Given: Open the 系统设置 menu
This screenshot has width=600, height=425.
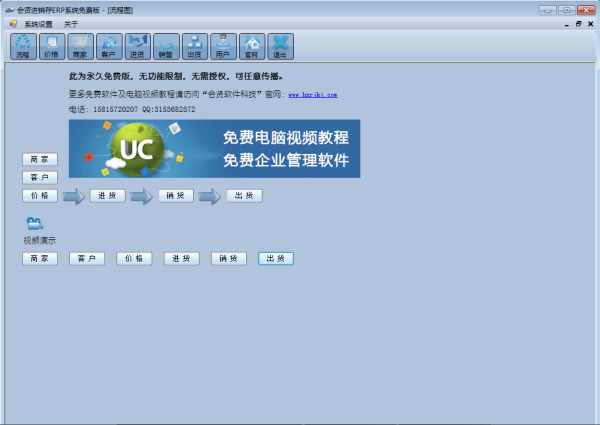Looking at the screenshot, I should click(38, 24).
